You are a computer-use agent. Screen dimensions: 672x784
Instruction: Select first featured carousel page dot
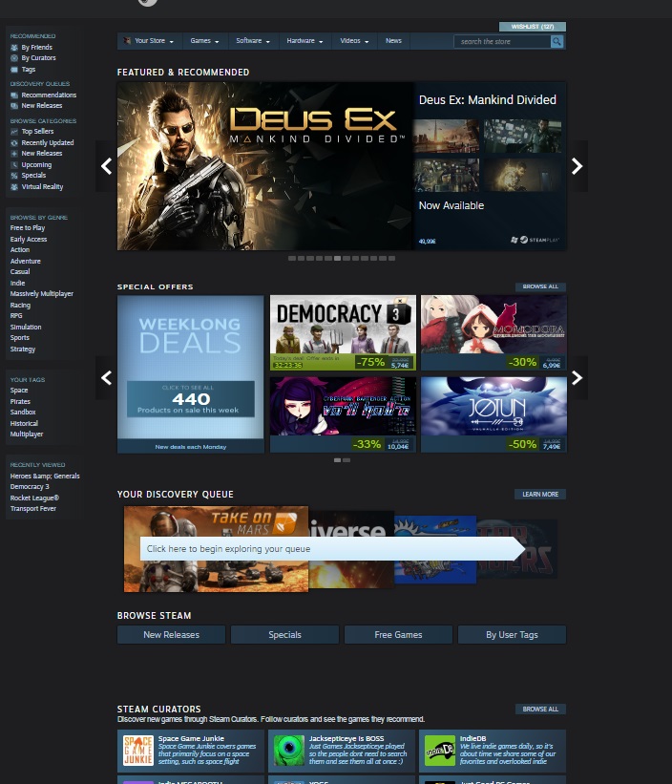[292, 259]
